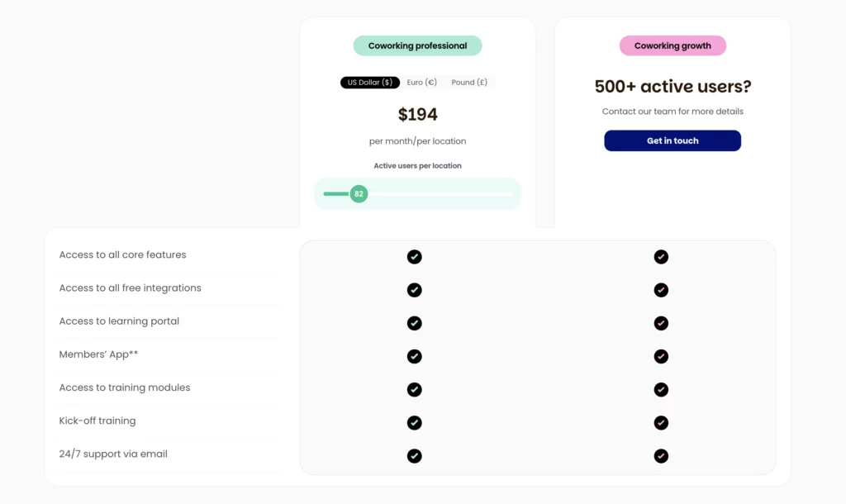Click the checkmark for core features under Coworking professional
This screenshot has width=846, height=504.
(414, 257)
